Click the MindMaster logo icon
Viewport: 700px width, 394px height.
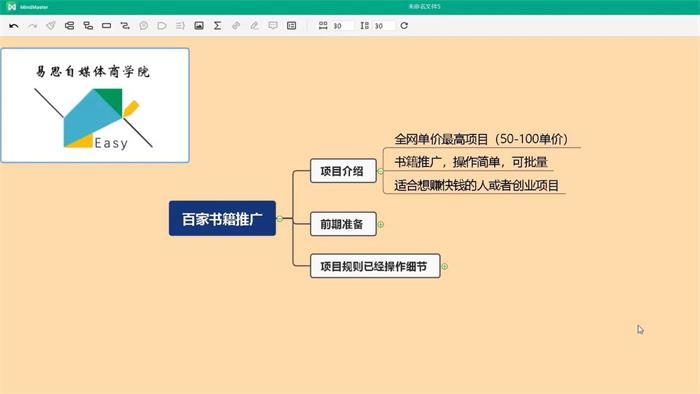coord(12,7)
